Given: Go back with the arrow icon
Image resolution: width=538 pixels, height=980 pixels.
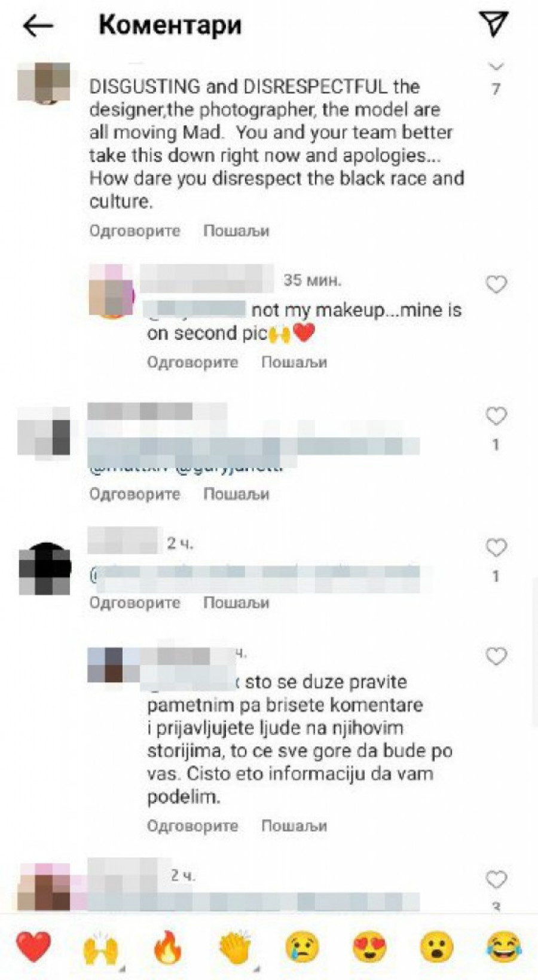Looking at the screenshot, I should (38, 26).
